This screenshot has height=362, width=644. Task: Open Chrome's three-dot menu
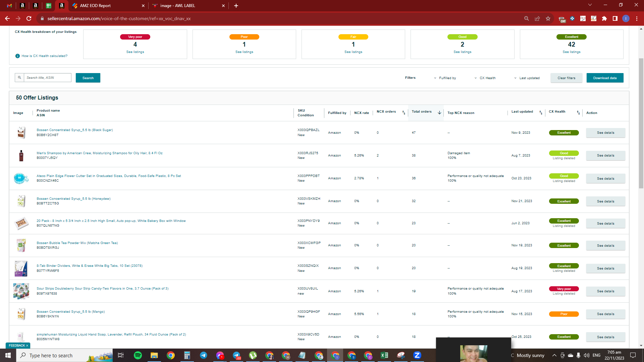(637, 18)
